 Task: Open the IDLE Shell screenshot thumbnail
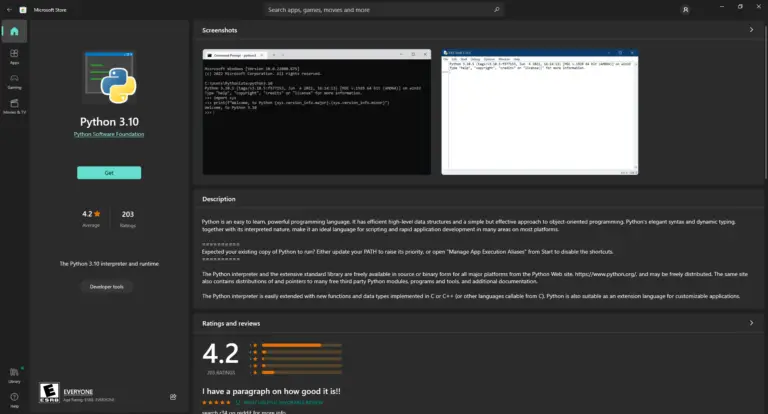[x=539, y=112]
